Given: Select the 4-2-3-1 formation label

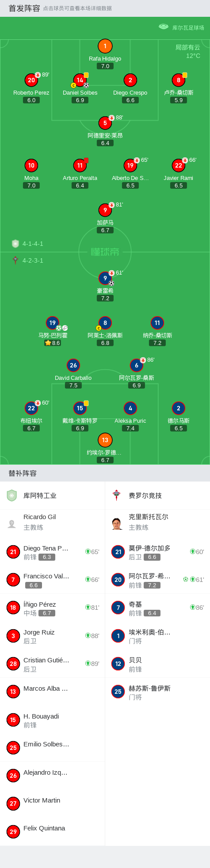Looking at the screenshot, I should (x=33, y=260).
